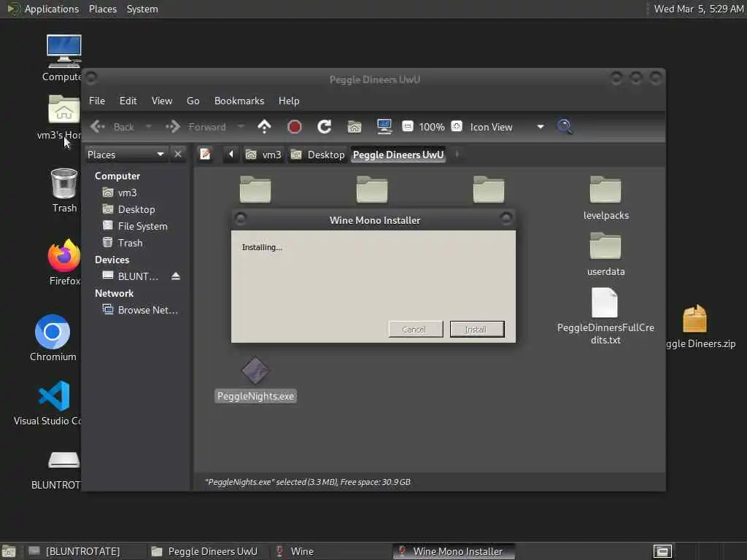The height and width of the screenshot is (560, 747).
Task: Close the Places sidebar pane
Action: tap(178, 155)
